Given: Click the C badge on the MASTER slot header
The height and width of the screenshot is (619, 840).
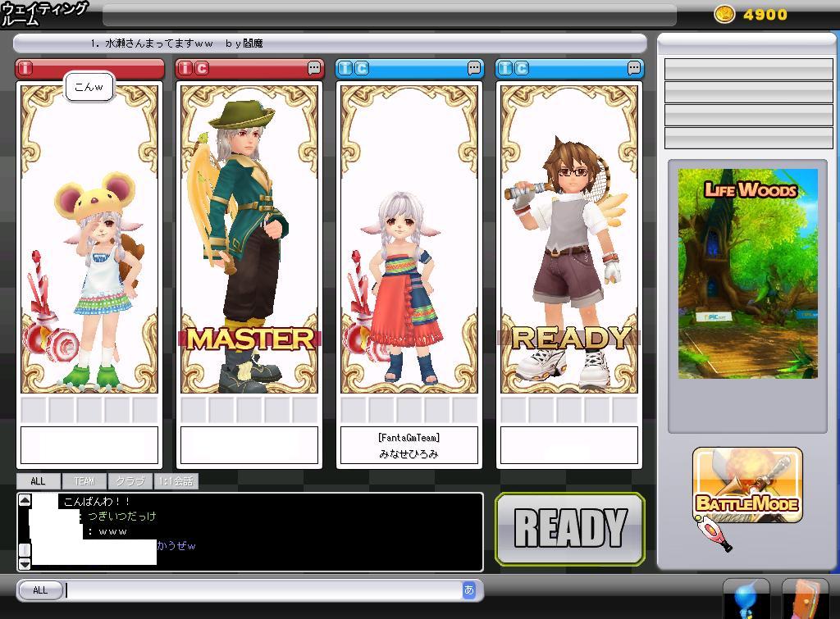Looking at the screenshot, I should pyautogui.click(x=202, y=68).
